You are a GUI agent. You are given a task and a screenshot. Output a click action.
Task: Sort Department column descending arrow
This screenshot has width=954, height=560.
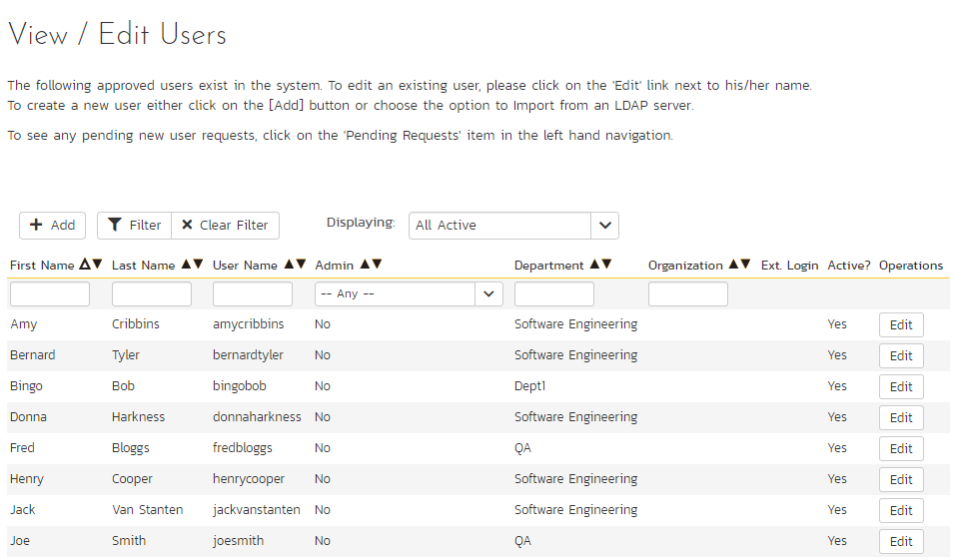point(606,265)
